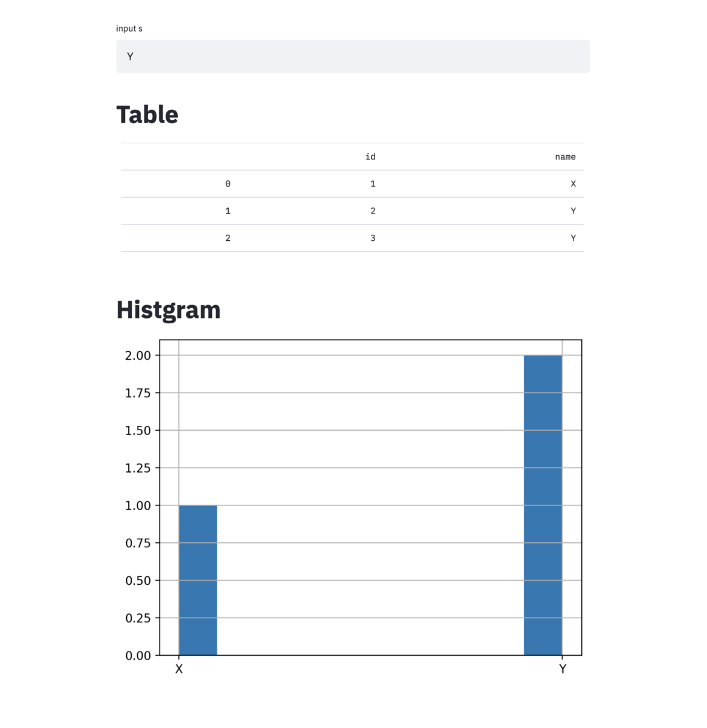Click name cell Y in last row

[573, 238]
